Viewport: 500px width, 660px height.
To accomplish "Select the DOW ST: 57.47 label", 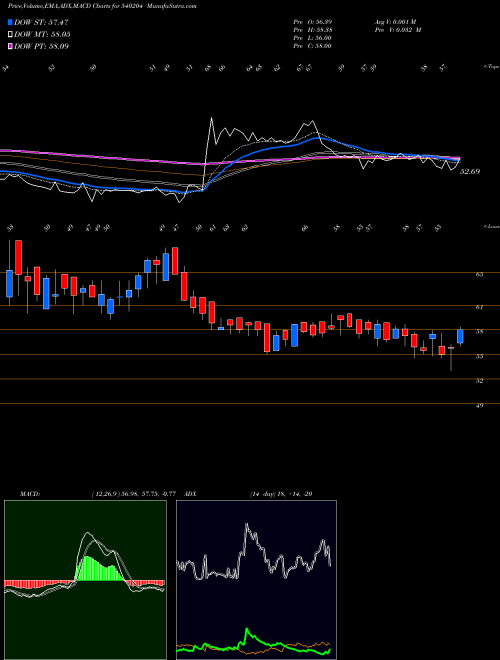I will [41, 22].
